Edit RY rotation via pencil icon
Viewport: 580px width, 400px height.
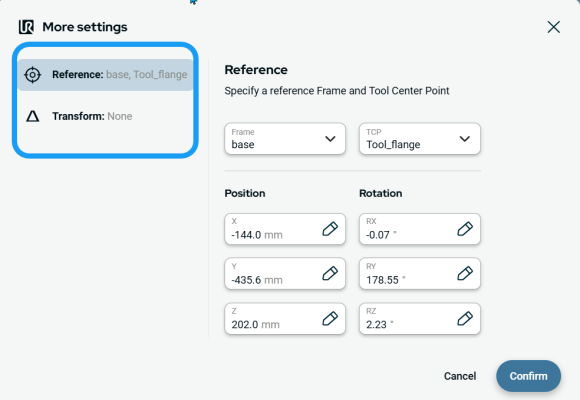click(x=465, y=274)
